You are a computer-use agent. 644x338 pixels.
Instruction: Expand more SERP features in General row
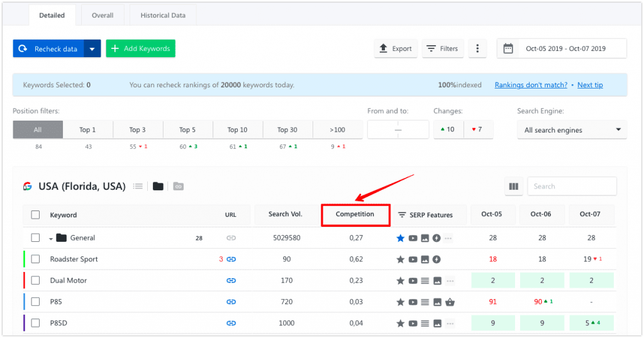[448, 238]
